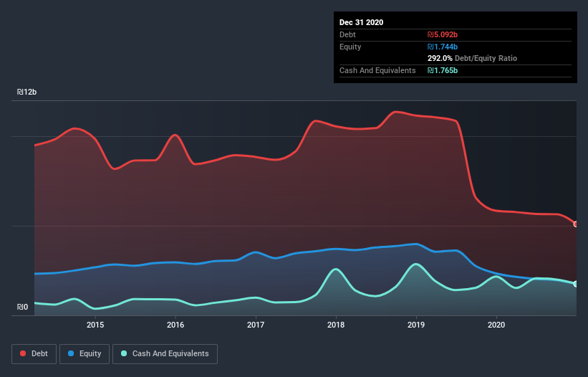Click the 2016 x-axis label
This screenshot has height=377, width=588.
(175, 325)
